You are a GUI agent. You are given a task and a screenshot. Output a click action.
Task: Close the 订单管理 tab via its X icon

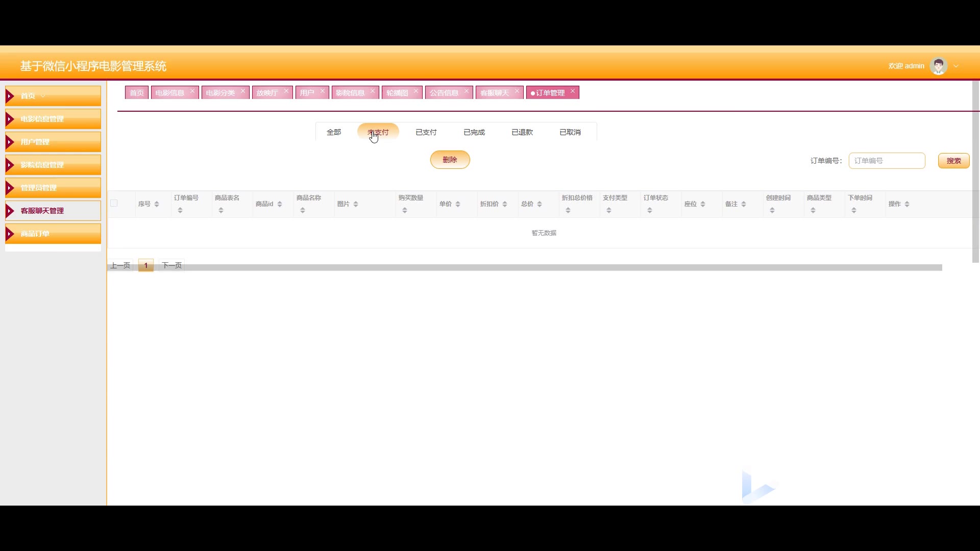[x=572, y=91]
